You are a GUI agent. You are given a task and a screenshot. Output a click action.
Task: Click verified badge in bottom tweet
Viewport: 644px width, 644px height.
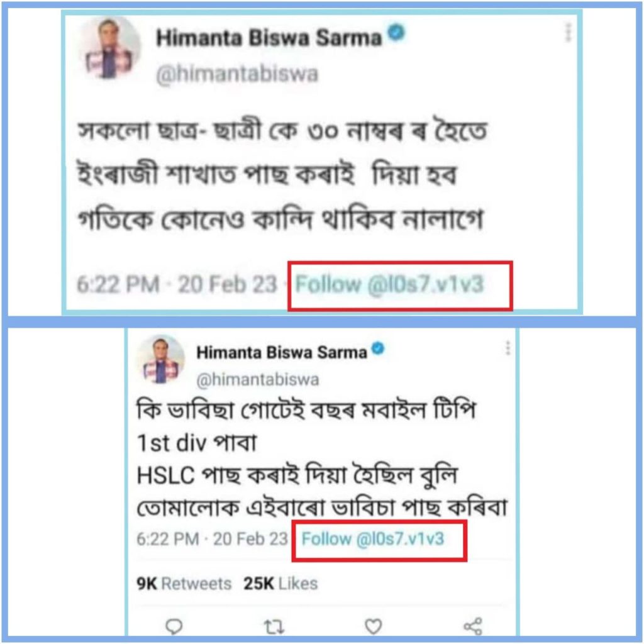pyautogui.click(x=378, y=348)
